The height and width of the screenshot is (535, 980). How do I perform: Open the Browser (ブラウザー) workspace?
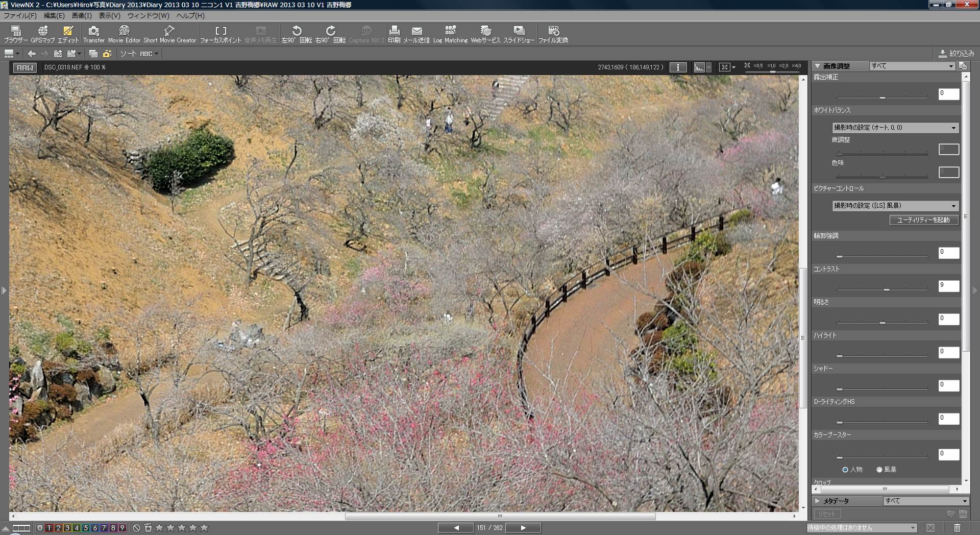[16, 34]
